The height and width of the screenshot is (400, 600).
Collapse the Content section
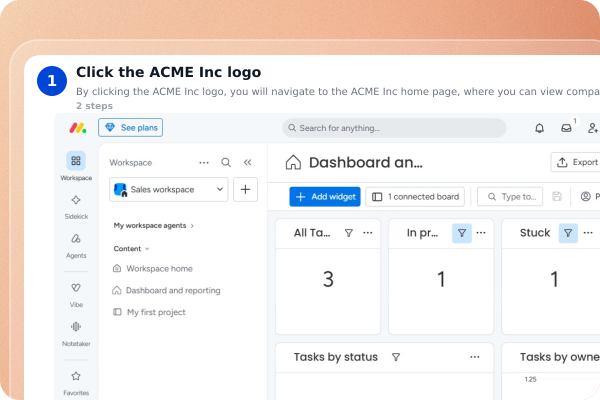pos(131,249)
